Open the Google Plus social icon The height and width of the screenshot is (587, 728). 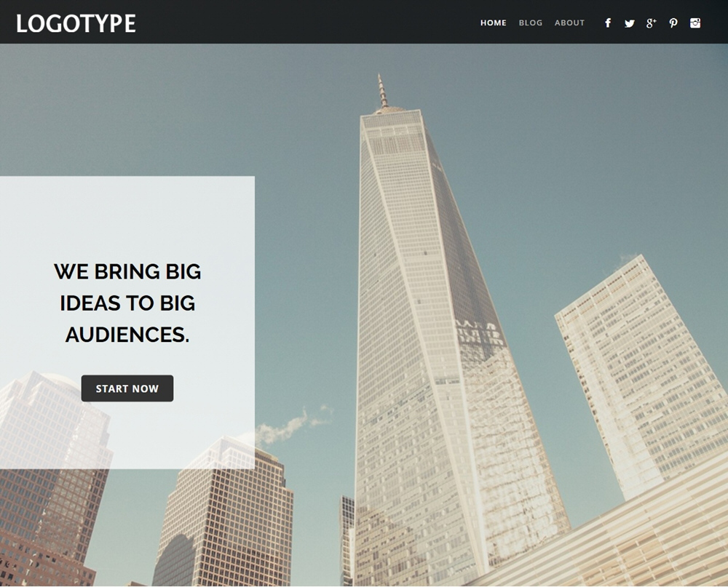click(x=652, y=23)
